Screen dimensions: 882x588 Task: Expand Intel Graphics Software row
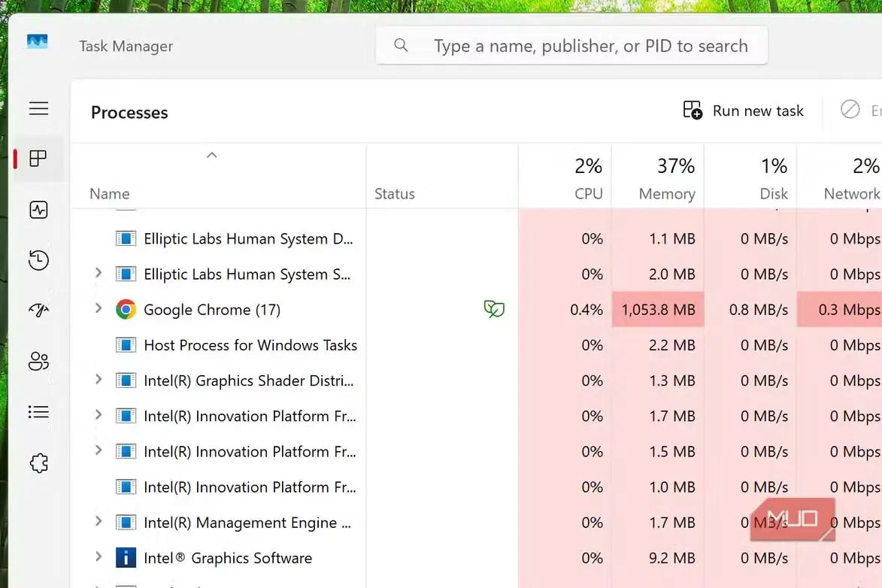(x=99, y=557)
